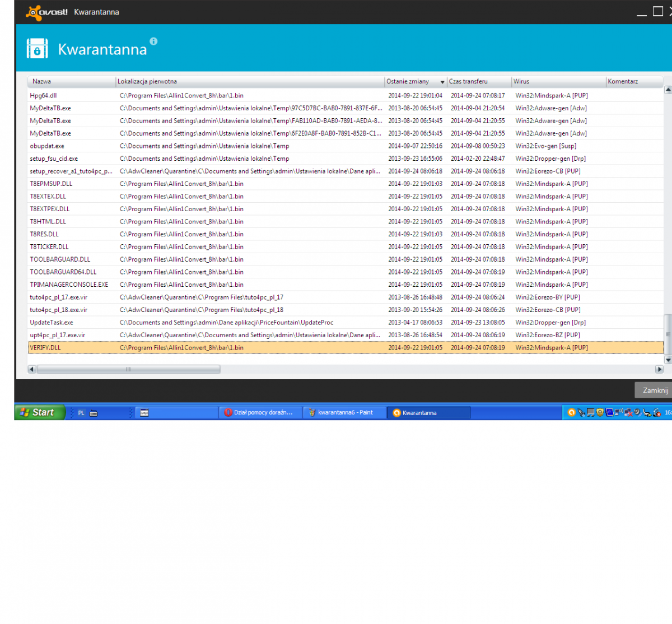Click the MyDeltaTB.exe row with Temp\97C5D7BC path
Image resolution: width=672 pixels, height=624 pixels.
[346, 108]
